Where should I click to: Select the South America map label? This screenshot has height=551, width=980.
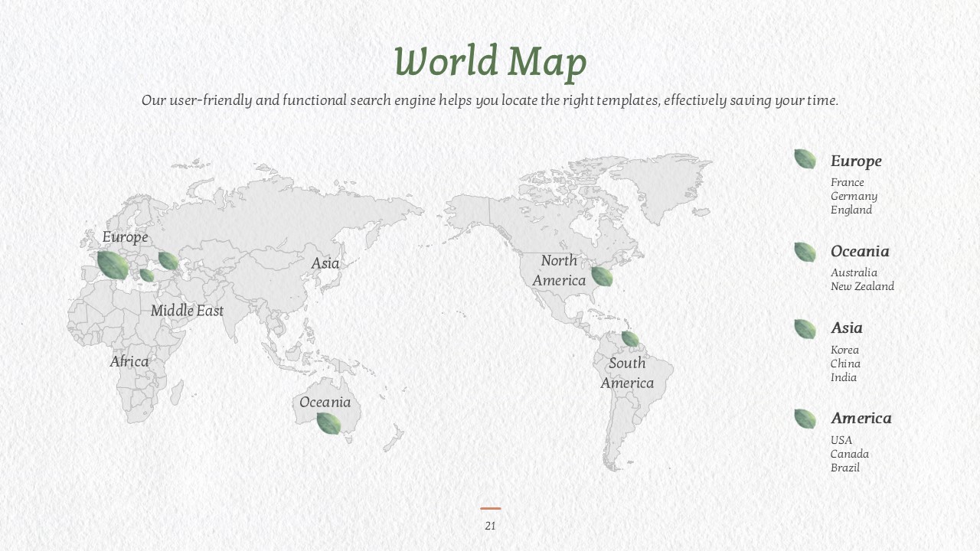[x=627, y=373]
